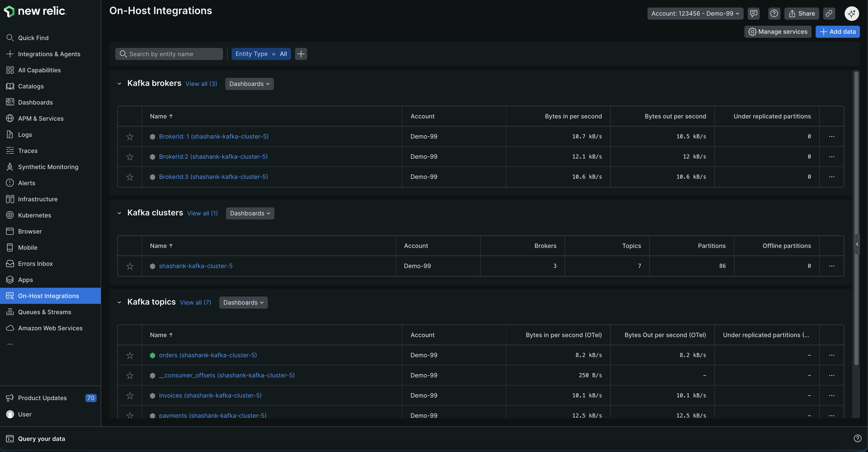The width and height of the screenshot is (868, 452).
Task: Collapse the Kafka clusters section chevron
Action: [x=119, y=213]
